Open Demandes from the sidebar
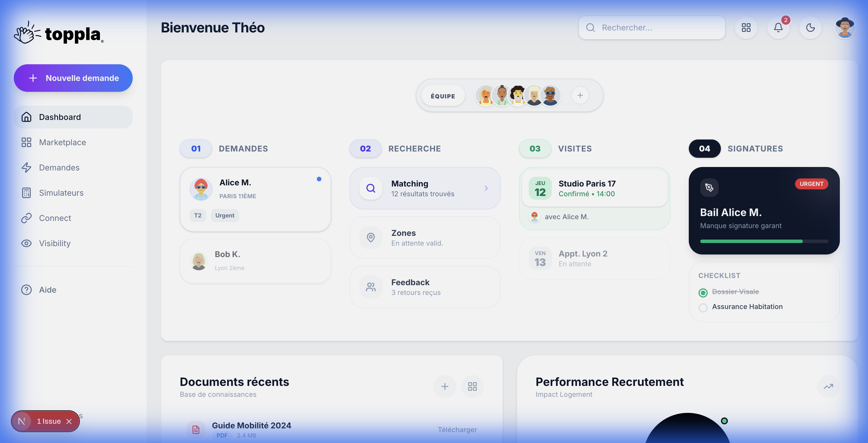This screenshot has height=443, width=868. click(x=59, y=168)
